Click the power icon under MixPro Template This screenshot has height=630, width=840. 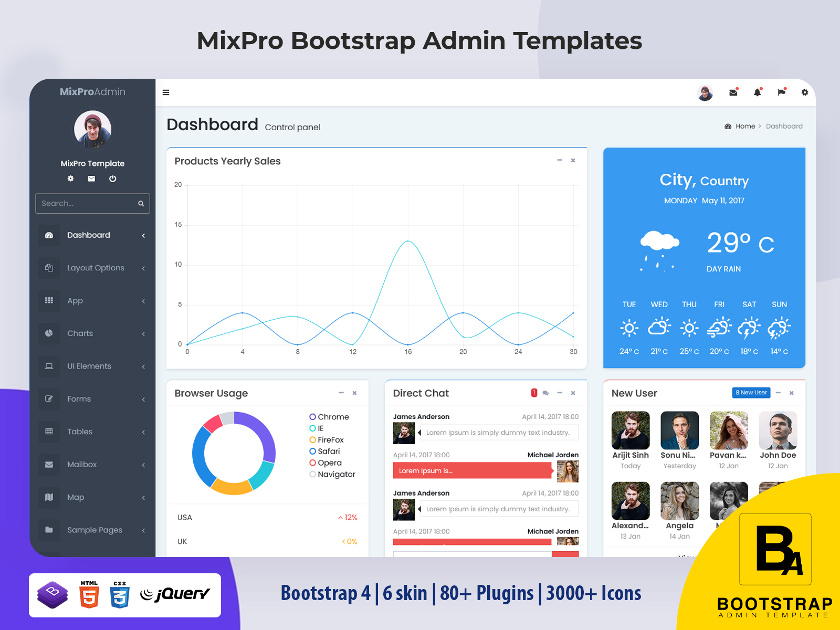112,178
